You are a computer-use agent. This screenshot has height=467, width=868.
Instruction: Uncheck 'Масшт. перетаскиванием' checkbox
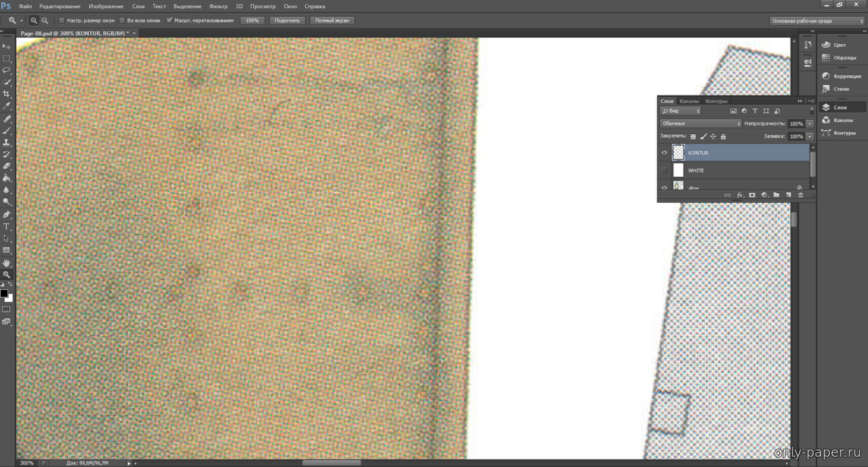tap(170, 20)
